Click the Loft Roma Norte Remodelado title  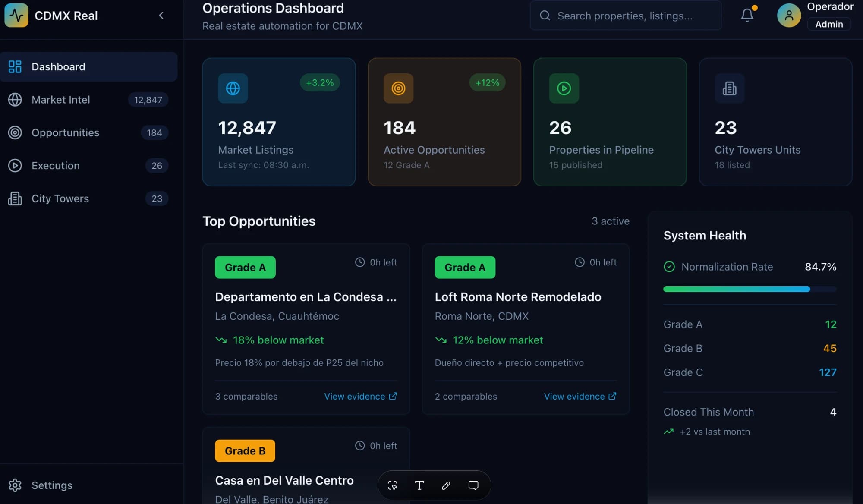click(x=518, y=297)
